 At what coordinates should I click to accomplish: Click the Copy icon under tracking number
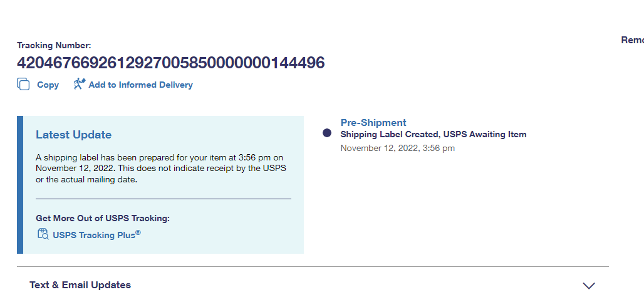23,85
